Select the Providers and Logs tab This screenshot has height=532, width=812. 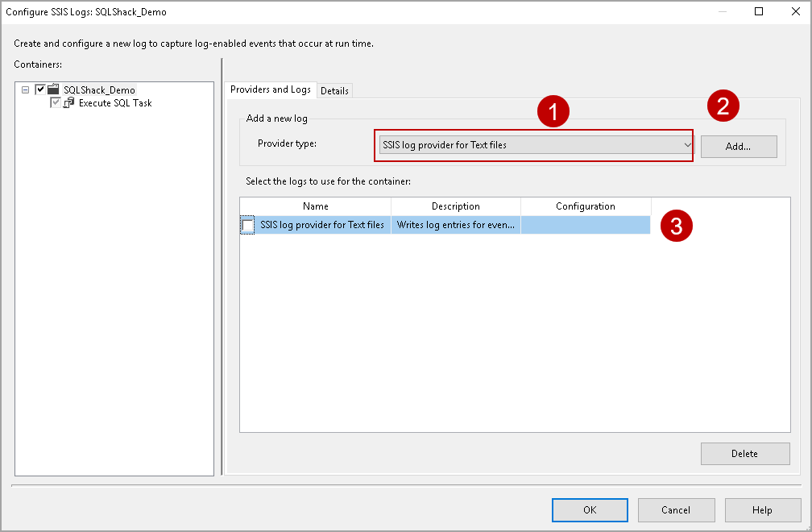(x=271, y=89)
